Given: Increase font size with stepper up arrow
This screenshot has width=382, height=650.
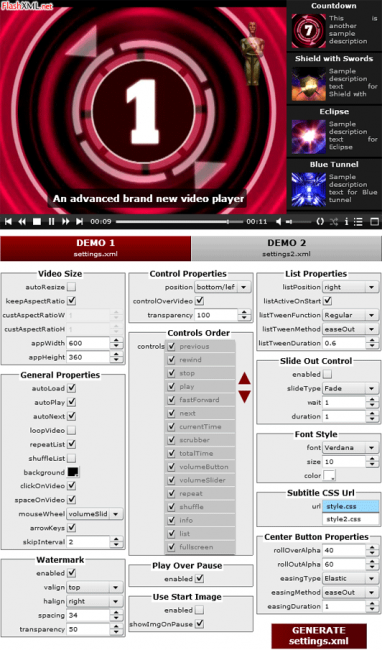Looking at the screenshot, I should (x=372, y=459).
